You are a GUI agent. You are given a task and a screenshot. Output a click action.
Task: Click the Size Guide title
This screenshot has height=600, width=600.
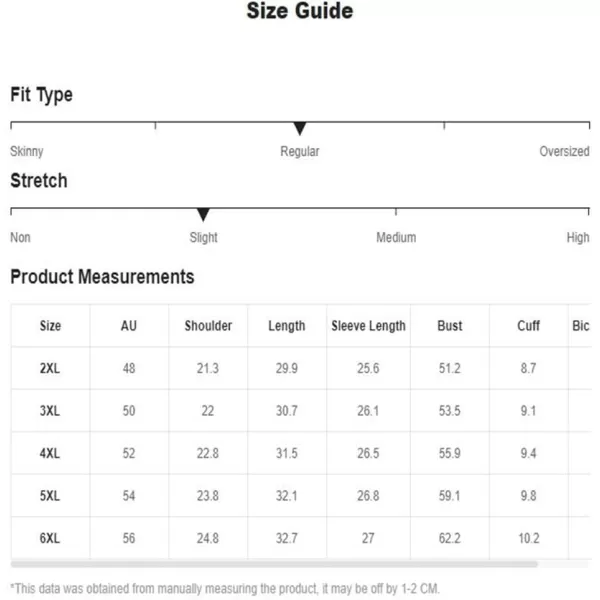click(x=300, y=11)
